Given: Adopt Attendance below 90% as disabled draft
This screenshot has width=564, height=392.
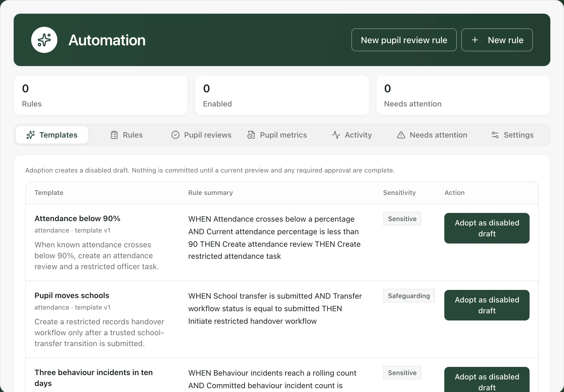Looking at the screenshot, I should pyautogui.click(x=487, y=228).
